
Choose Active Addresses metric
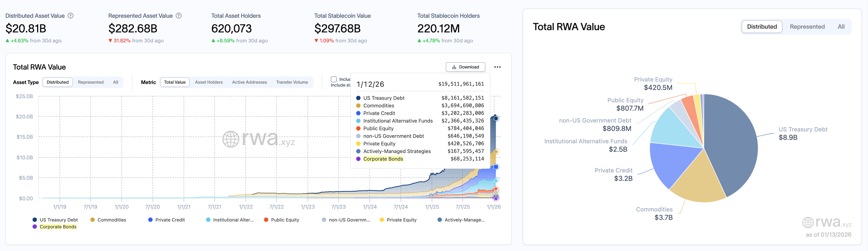tap(249, 82)
